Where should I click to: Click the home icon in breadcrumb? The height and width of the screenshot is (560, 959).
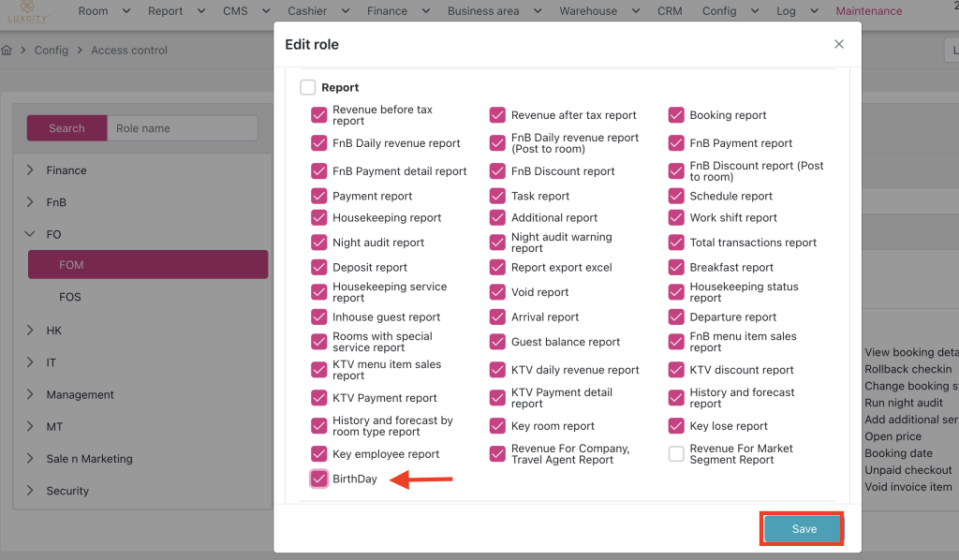7,51
